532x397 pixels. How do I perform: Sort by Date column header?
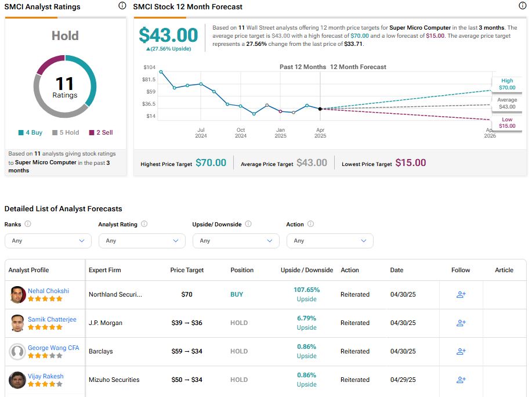click(x=397, y=270)
